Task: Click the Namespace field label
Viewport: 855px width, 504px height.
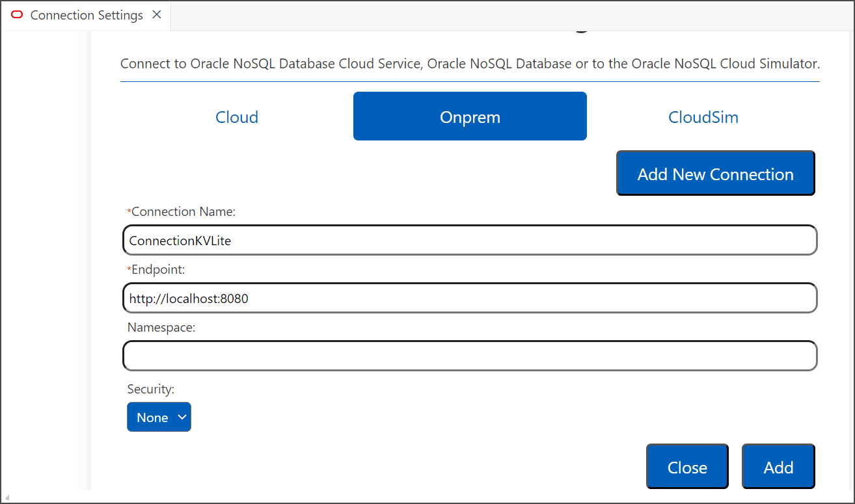Action: [x=161, y=327]
